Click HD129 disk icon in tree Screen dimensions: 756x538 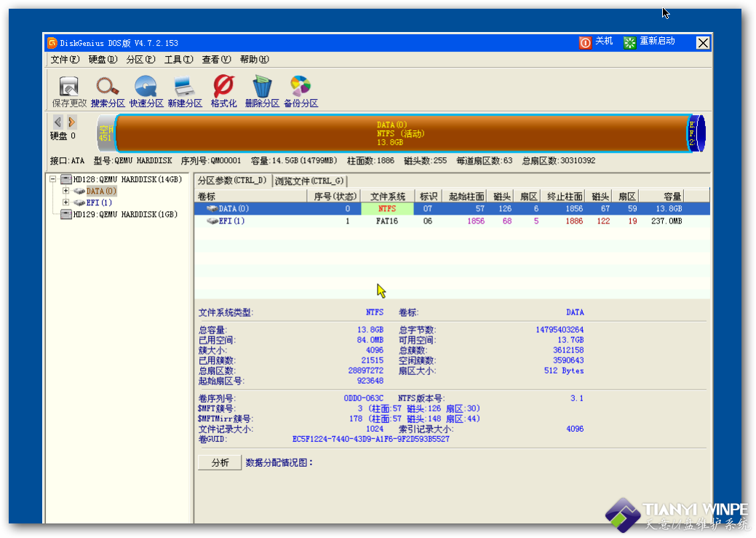click(66, 214)
